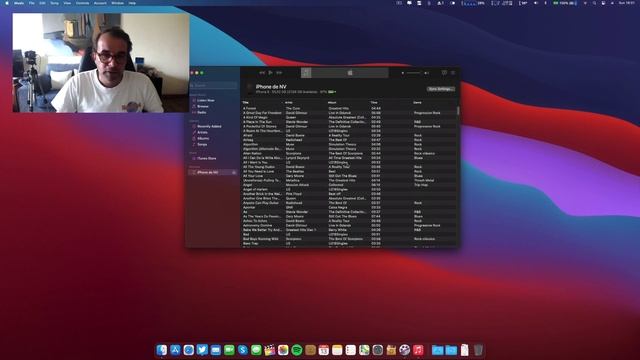640x360 pixels.
Task: Open the Window menu
Action: [118, 3]
